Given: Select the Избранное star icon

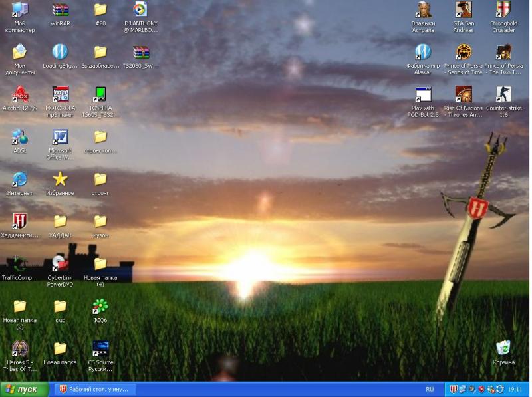Looking at the screenshot, I should [60, 179].
